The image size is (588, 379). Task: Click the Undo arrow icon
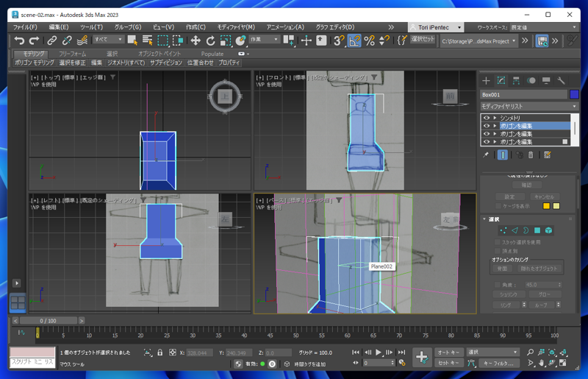point(19,40)
